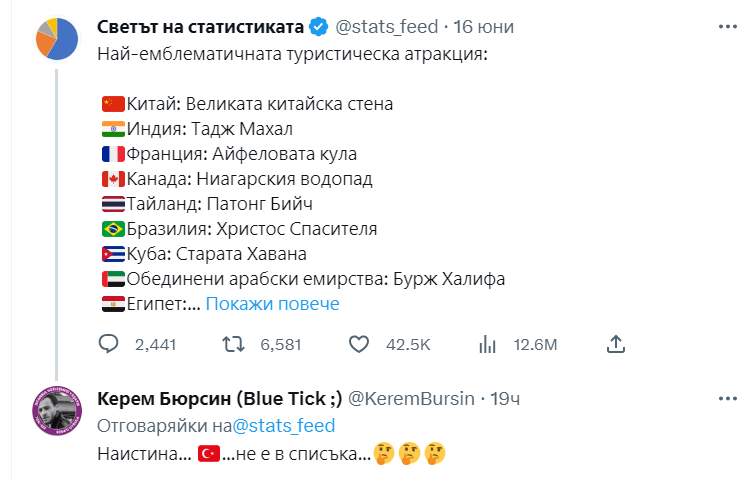Click the 12.6M views count
This screenshot has height=481, width=752.
[x=534, y=345]
